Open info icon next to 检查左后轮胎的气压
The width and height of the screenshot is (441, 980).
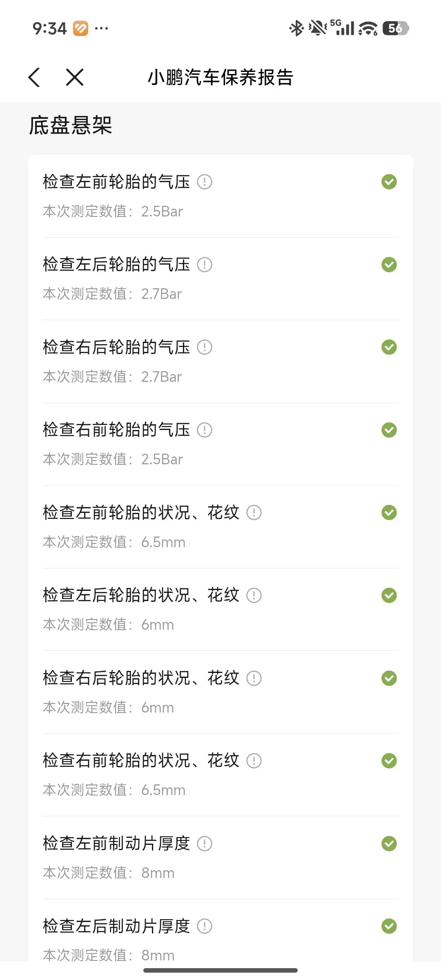click(205, 265)
